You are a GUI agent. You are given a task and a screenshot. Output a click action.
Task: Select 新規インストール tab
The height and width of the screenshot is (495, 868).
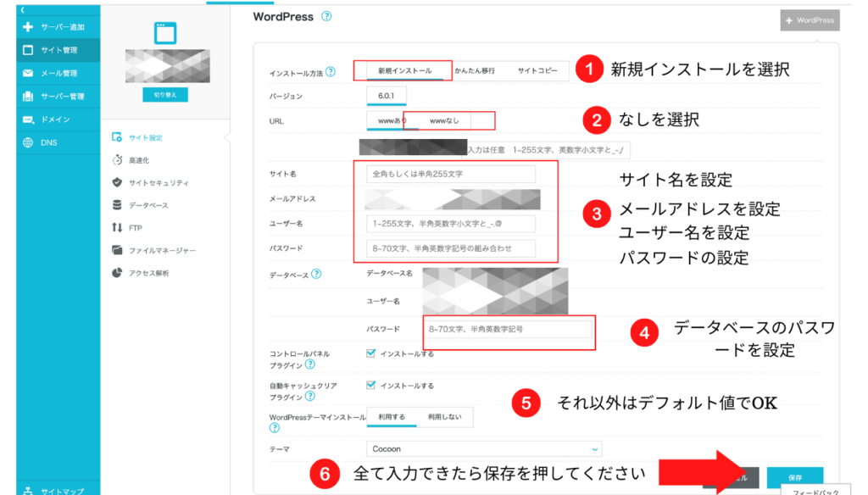404,71
